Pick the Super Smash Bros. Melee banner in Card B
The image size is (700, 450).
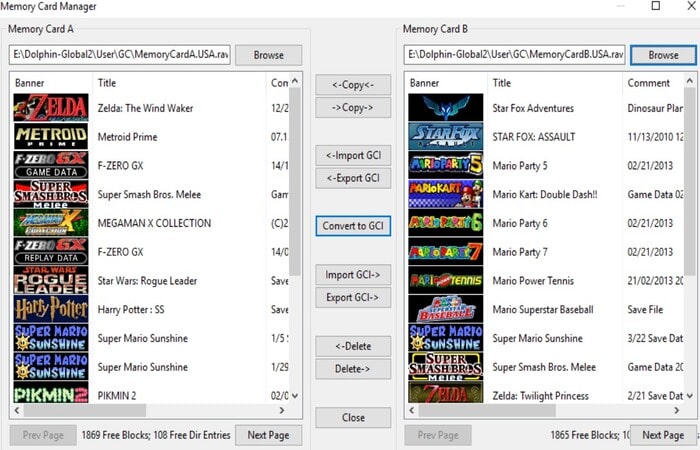446,367
